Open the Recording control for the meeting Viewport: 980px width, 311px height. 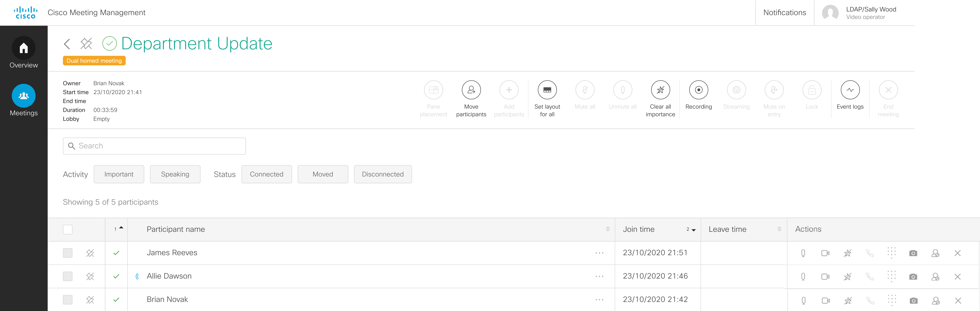coord(698,90)
